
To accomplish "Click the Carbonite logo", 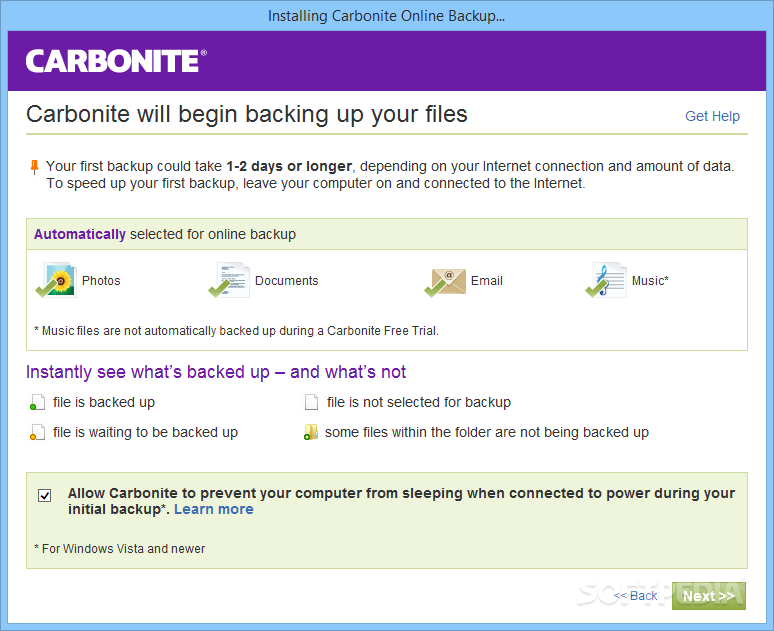I will click(116, 61).
